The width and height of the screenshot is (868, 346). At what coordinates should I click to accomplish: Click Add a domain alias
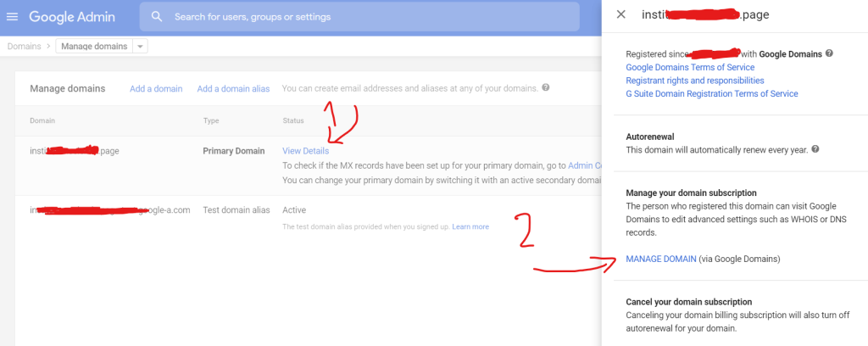point(234,88)
